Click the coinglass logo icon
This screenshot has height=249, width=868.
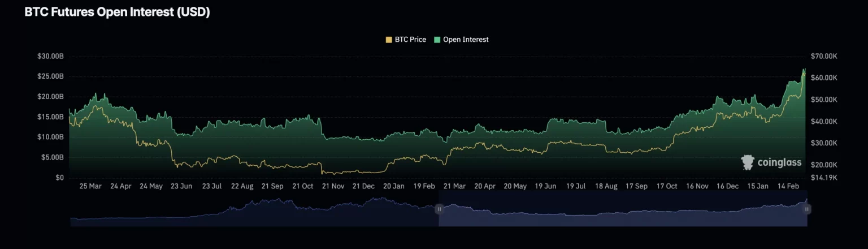pos(748,162)
